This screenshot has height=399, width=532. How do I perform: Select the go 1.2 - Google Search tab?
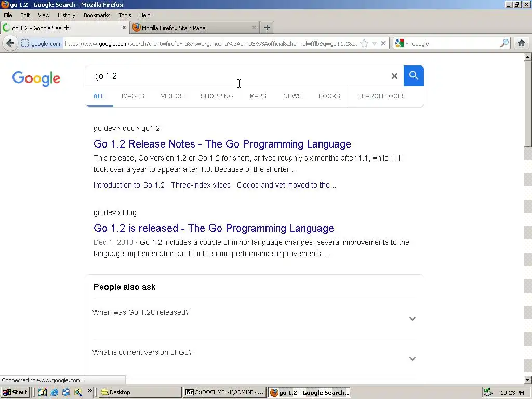[64, 28]
